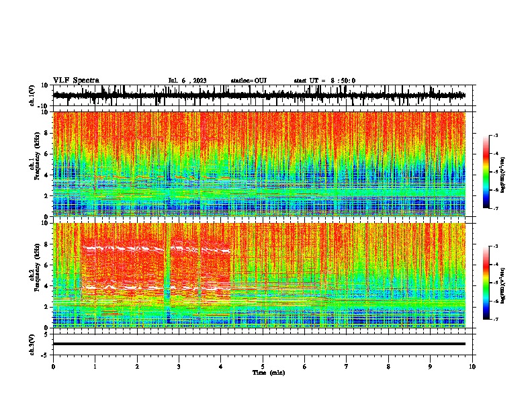Click the ch.2 colorbar log(PSD) unit label
This screenshot has width=532, height=411.
pos(502,286)
